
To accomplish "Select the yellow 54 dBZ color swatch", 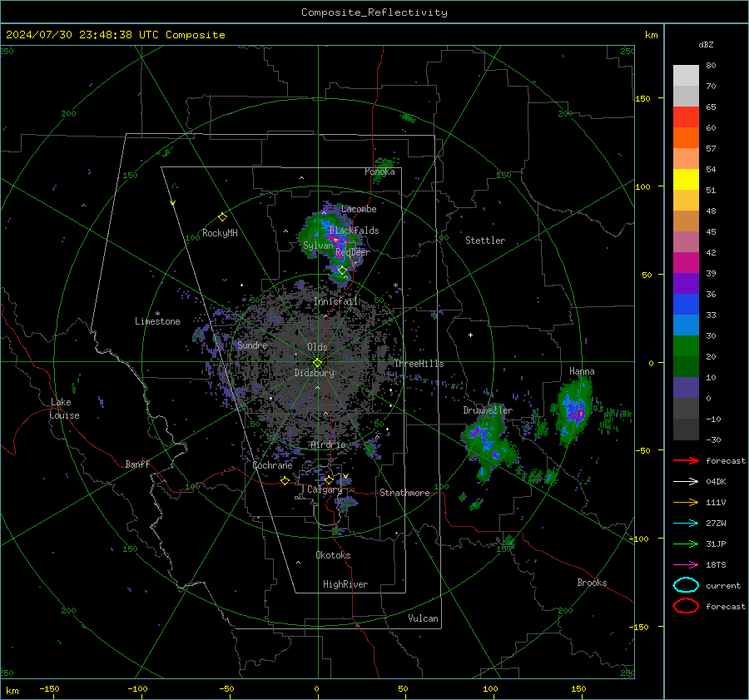I will (x=686, y=180).
